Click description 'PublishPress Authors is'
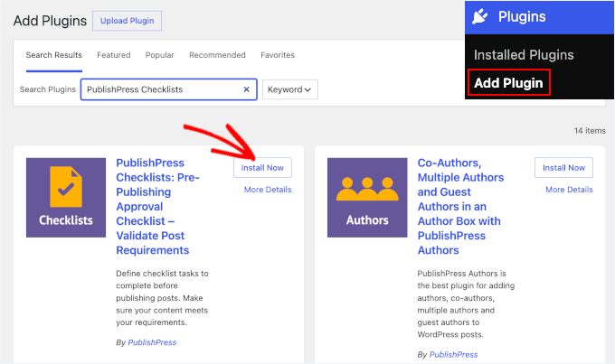This screenshot has width=615, height=364. pos(461,274)
